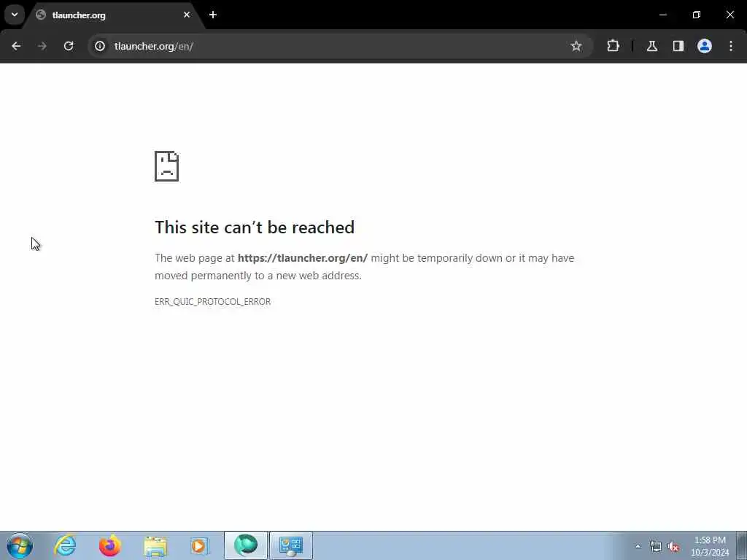Open a new tab with plus button
This screenshot has width=747, height=560.
(x=213, y=15)
